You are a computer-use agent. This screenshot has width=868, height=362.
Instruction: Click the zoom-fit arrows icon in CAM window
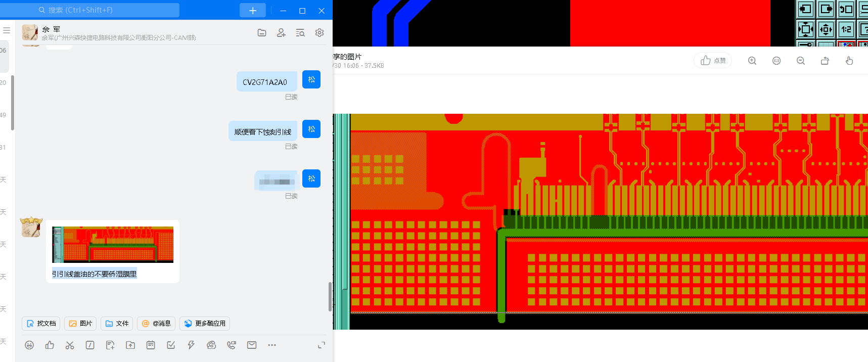(806, 29)
